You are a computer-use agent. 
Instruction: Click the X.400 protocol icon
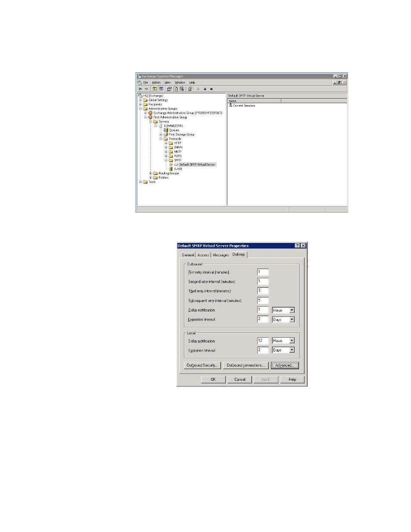171,169
